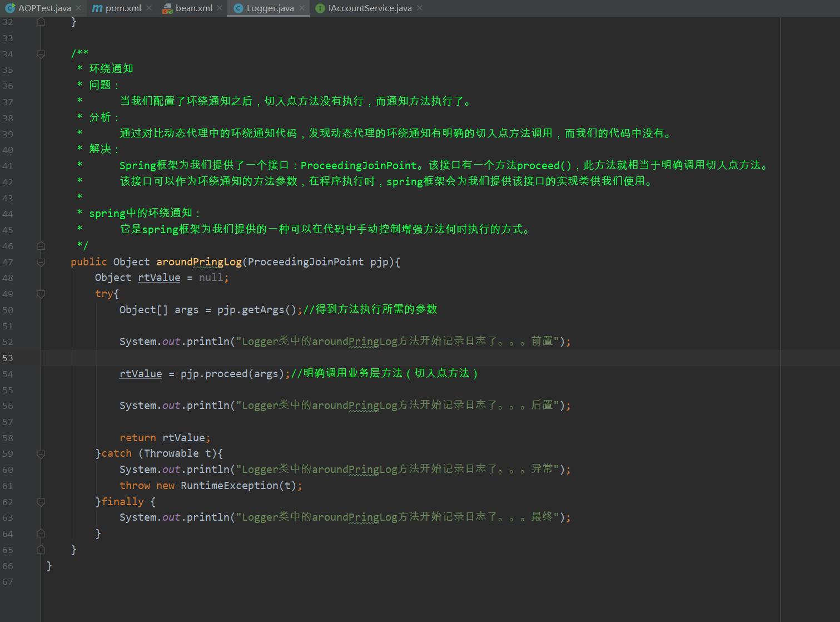Click Throwable in the catch clause
840x622 pixels.
(x=171, y=453)
